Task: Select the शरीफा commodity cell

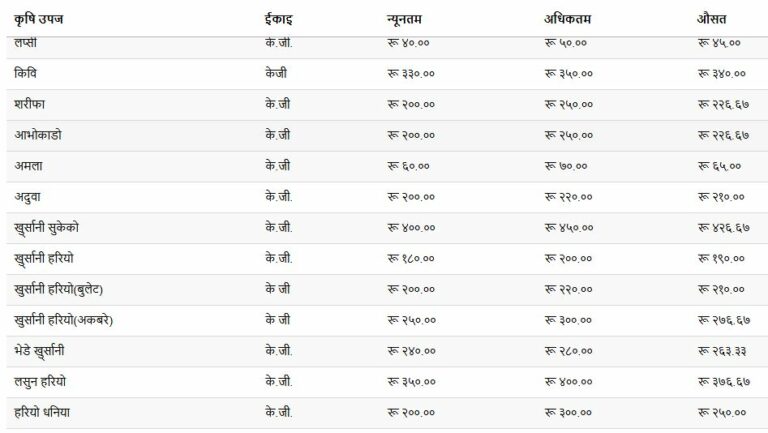Action: coord(29,104)
